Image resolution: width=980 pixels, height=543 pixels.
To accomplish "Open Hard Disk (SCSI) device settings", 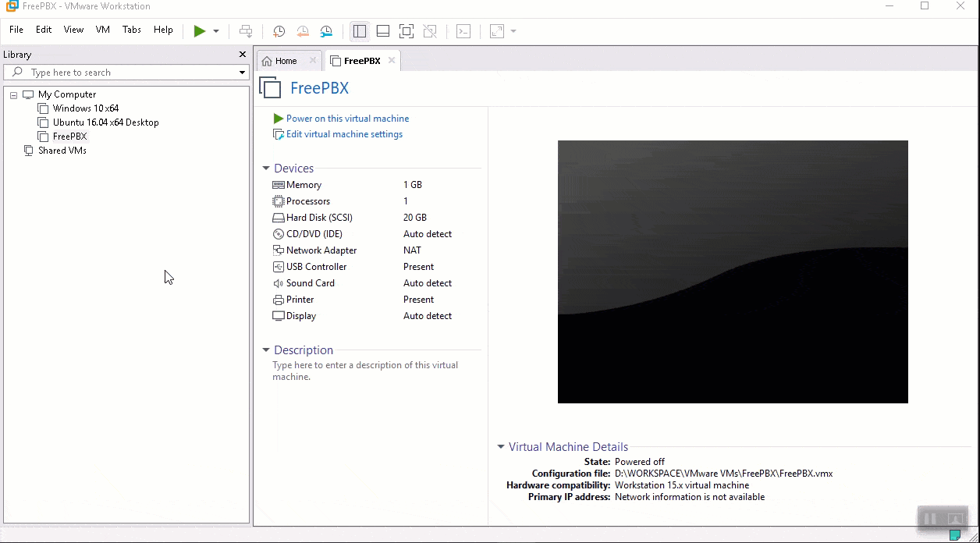I will coord(319,218).
